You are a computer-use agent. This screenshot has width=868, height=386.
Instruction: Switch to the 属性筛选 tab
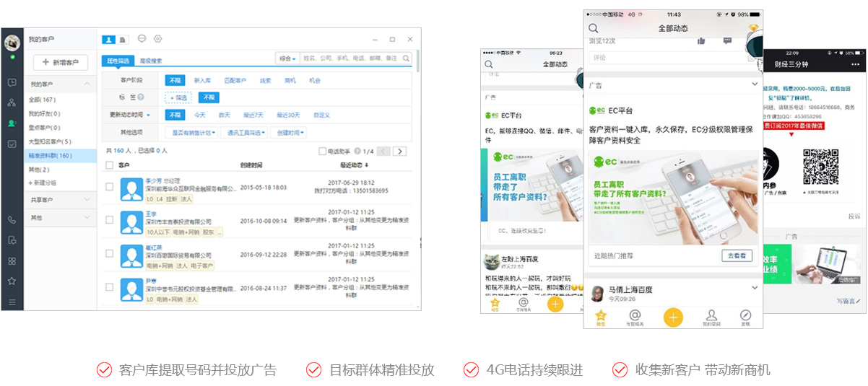tap(117, 61)
